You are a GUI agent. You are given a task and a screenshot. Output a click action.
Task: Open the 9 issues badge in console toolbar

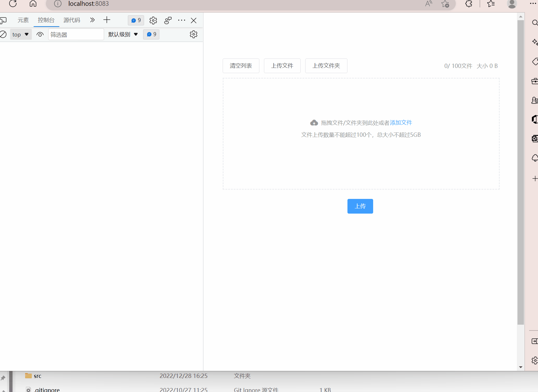click(151, 34)
